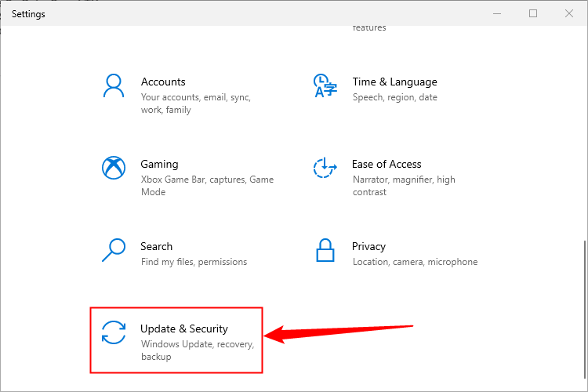This screenshot has height=392, width=588.
Task: Open the Accounts person icon
Action: click(114, 85)
